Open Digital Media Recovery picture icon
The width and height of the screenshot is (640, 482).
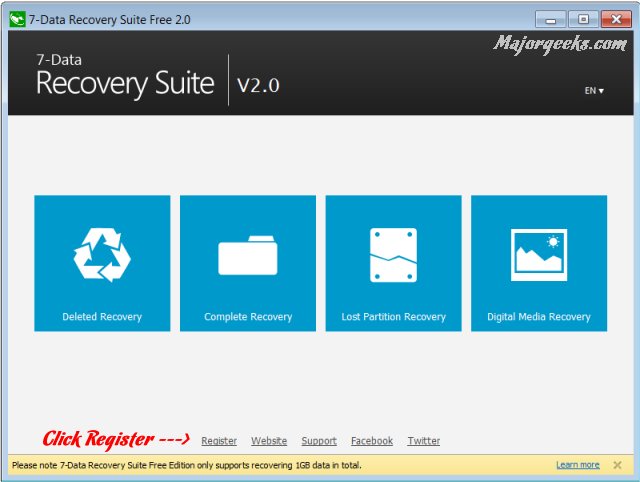coord(539,255)
